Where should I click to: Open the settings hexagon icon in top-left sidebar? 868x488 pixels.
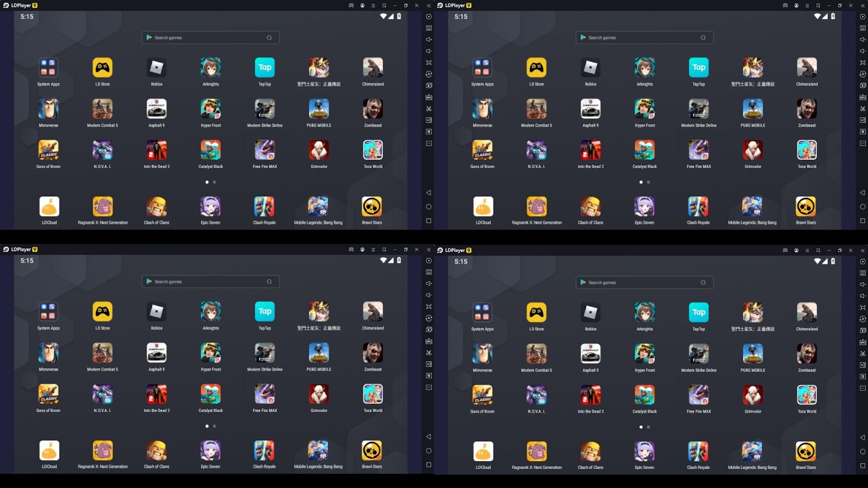tap(429, 17)
